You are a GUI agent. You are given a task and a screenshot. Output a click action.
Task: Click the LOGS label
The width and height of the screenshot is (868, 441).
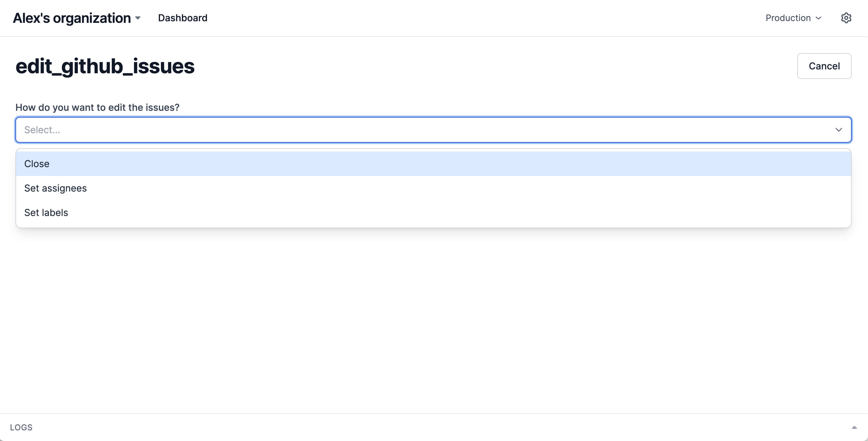coord(21,427)
